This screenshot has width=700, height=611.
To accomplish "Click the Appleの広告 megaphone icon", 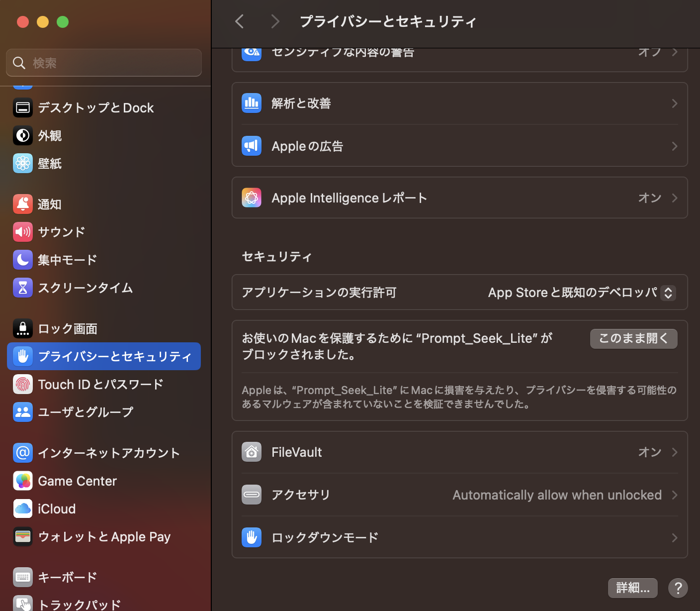I will (x=252, y=146).
